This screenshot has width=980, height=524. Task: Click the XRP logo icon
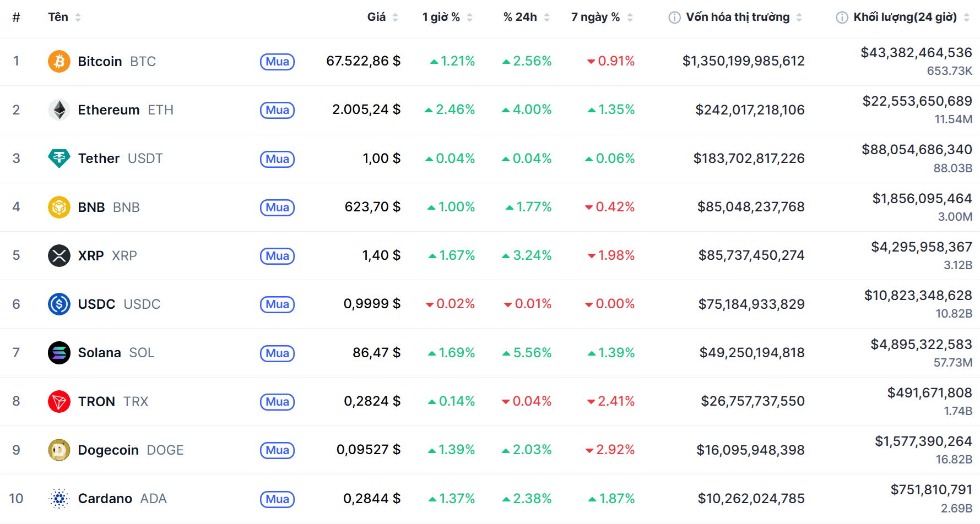pyautogui.click(x=59, y=256)
